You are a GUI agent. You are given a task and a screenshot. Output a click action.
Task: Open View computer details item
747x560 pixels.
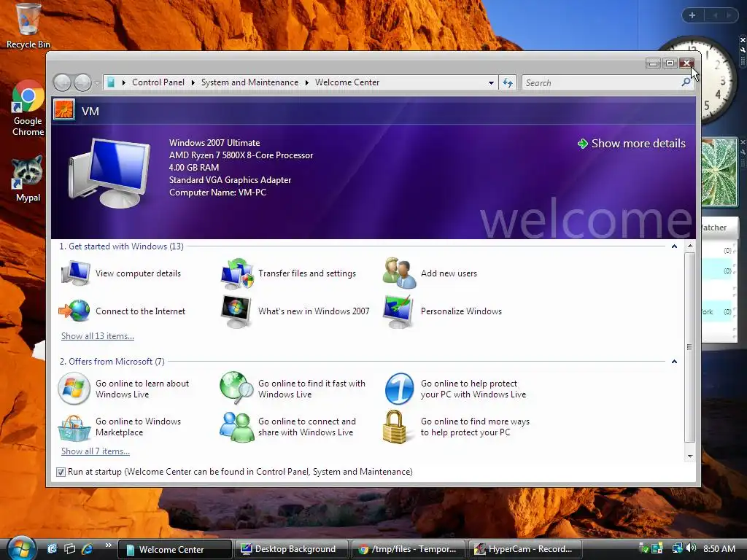tap(122, 273)
